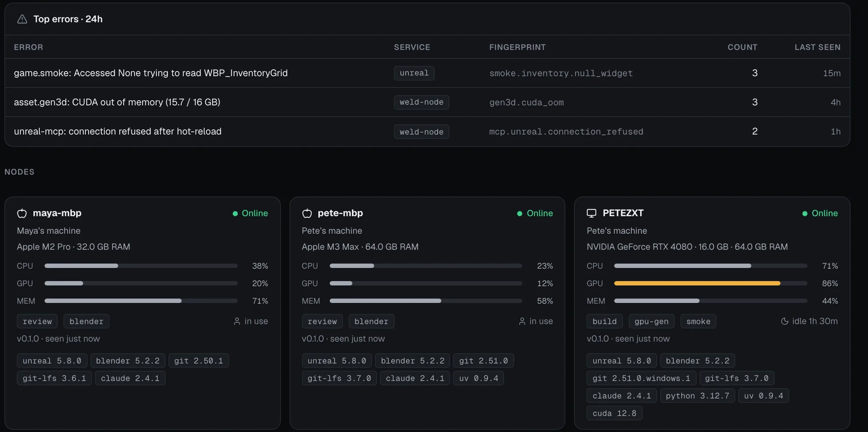The image size is (868, 432).
Task: Click the review tag on maya-mbp
Action: point(37,321)
